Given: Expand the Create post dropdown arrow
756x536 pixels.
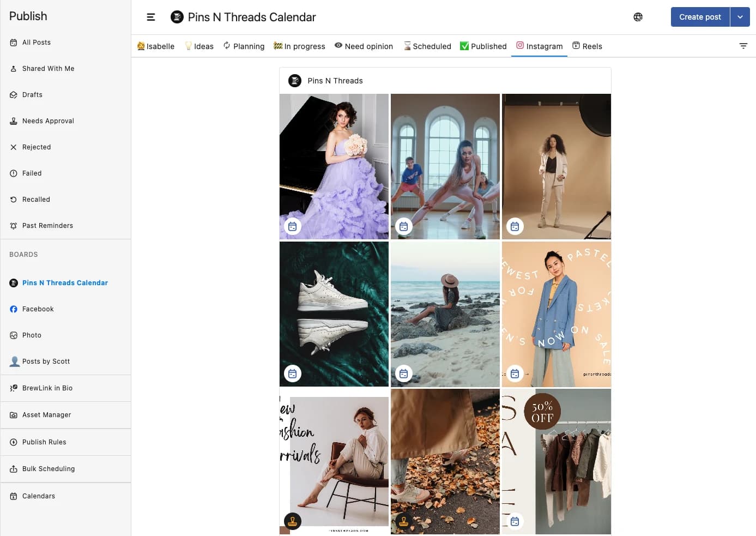Looking at the screenshot, I should [x=740, y=17].
